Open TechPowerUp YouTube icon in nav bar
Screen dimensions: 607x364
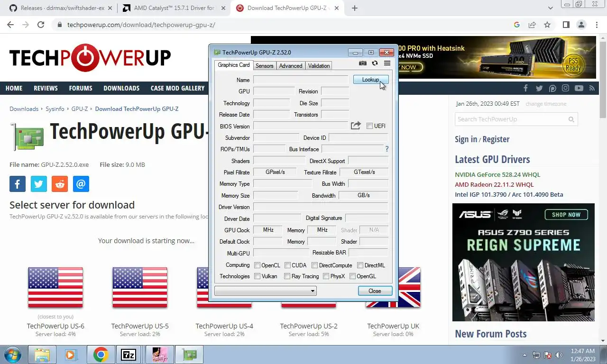point(579,88)
